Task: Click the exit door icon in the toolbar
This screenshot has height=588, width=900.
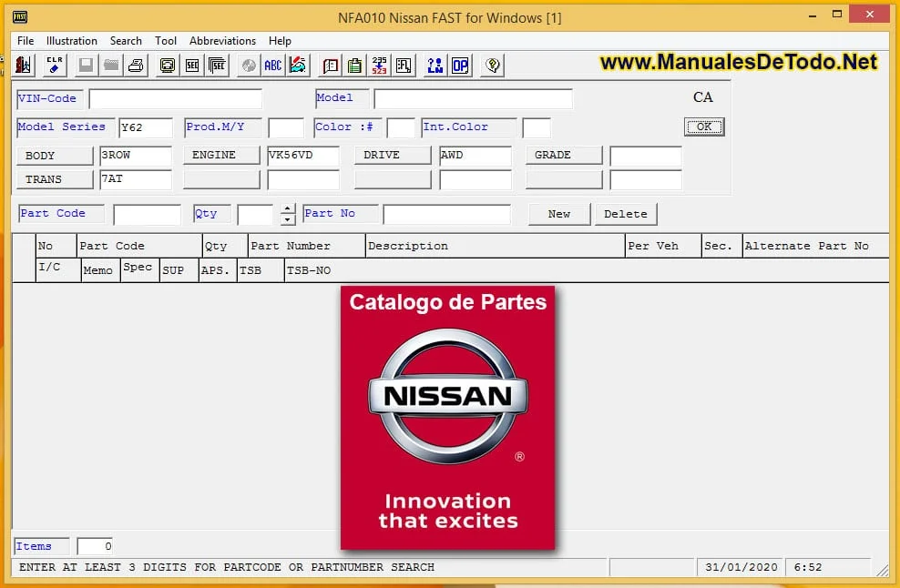Action: coord(24,66)
